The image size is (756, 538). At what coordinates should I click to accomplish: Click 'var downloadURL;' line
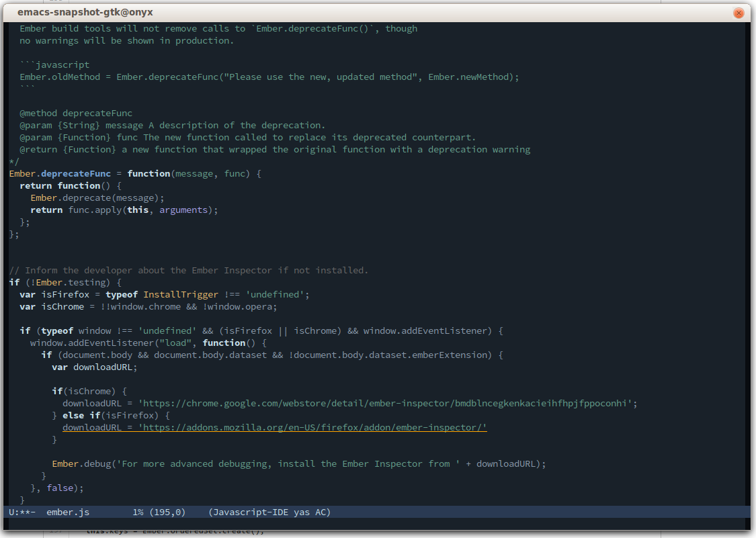(95, 367)
